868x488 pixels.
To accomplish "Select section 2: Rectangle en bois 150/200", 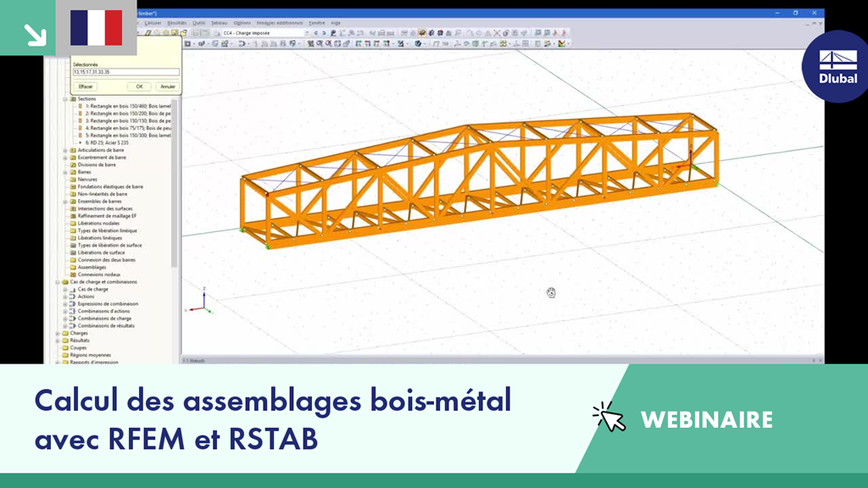I will click(128, 114).
